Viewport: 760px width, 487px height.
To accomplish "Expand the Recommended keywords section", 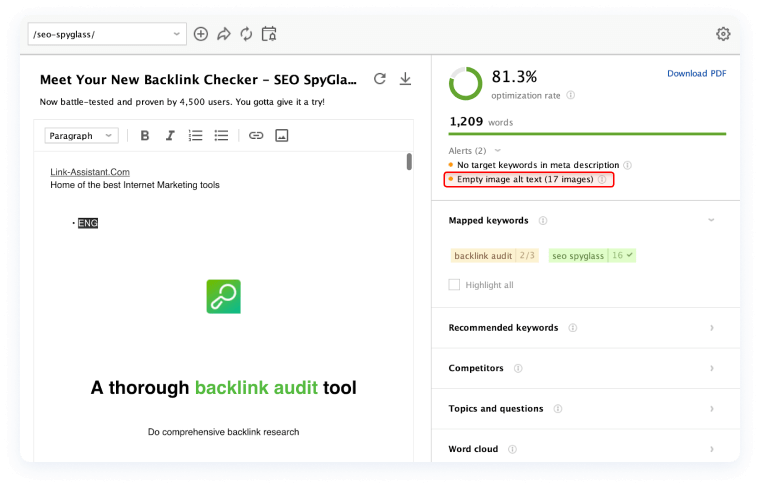I will click(711, 327).
